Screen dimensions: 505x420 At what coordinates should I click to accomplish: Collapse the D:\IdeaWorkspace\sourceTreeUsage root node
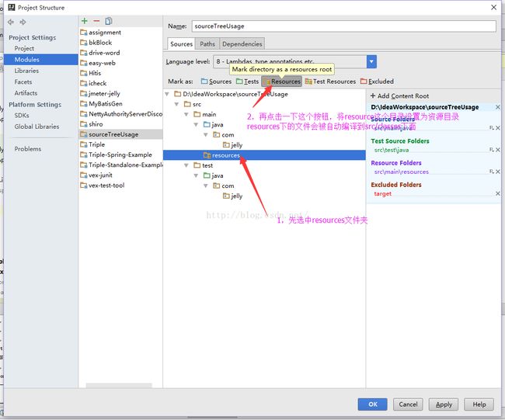(167, 94)
